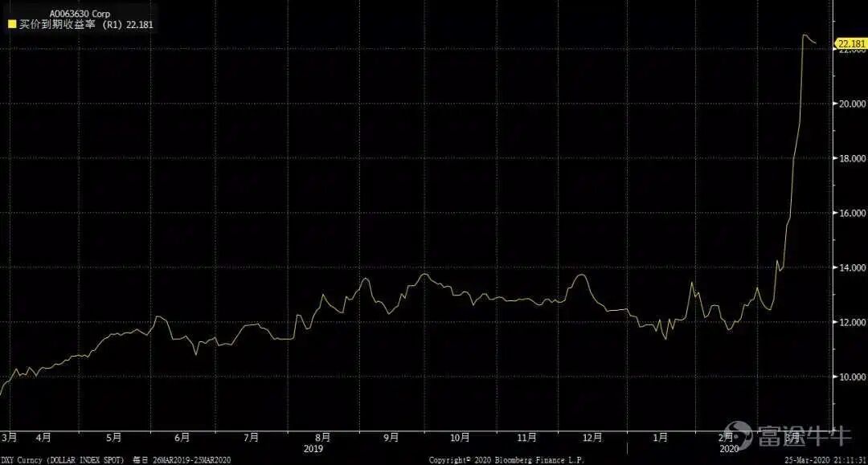Click the 12.000 y-axis label
Screen dimensions: 868x465
coord(851,322)
